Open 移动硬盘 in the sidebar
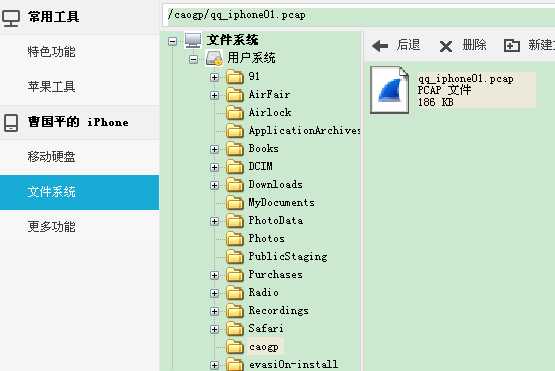This screenshot has width=555, height=371. 79,157
